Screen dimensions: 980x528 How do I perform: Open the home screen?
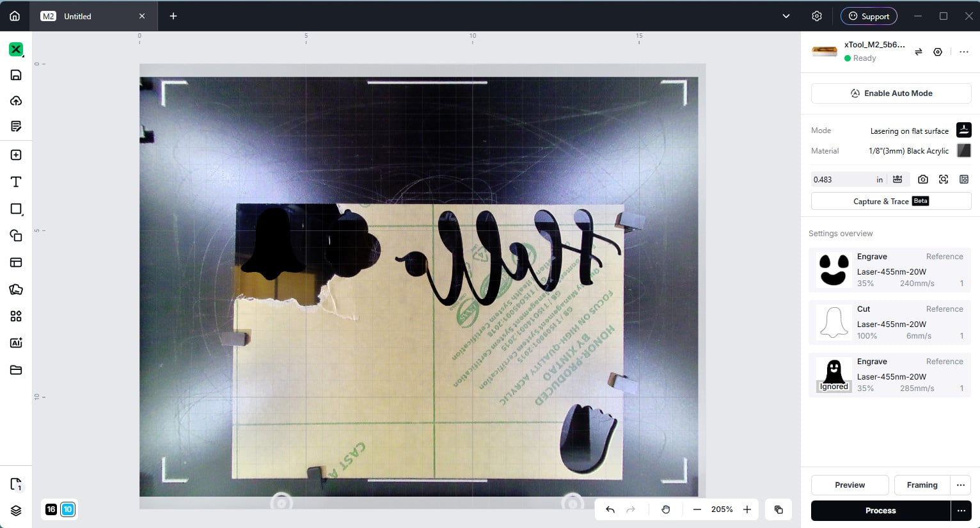[x=15, y=16]
